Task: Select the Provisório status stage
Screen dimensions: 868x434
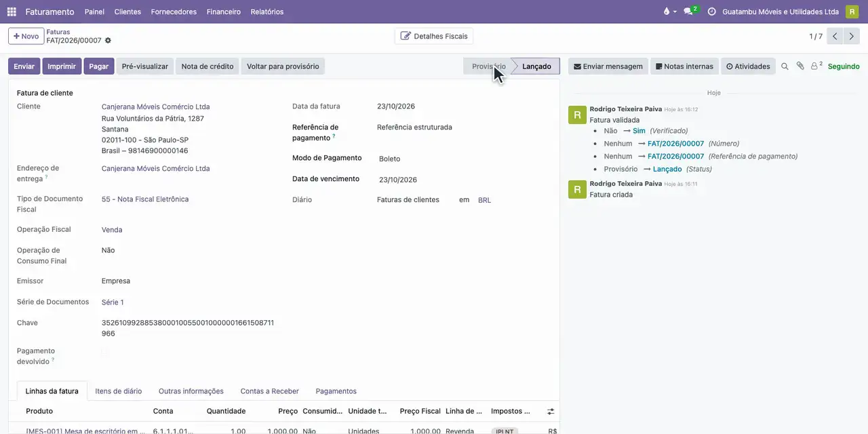Action: coord(488,66)
